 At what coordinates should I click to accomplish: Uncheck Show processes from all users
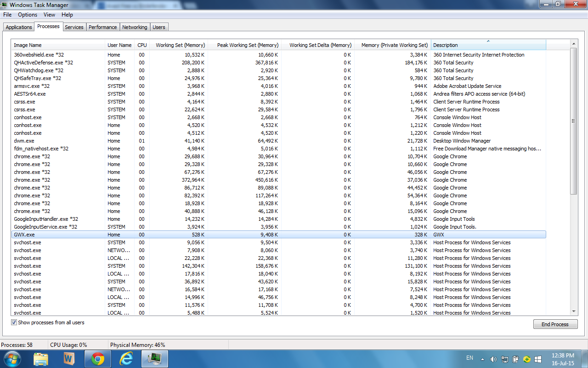point(14,322)
